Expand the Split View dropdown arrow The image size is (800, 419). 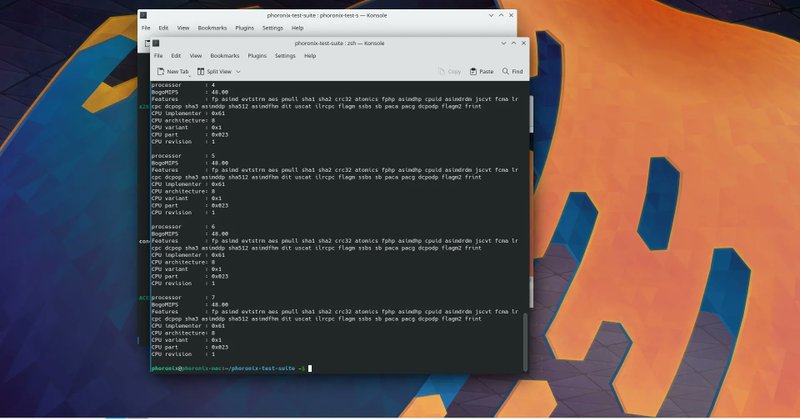tap(238, 72)
